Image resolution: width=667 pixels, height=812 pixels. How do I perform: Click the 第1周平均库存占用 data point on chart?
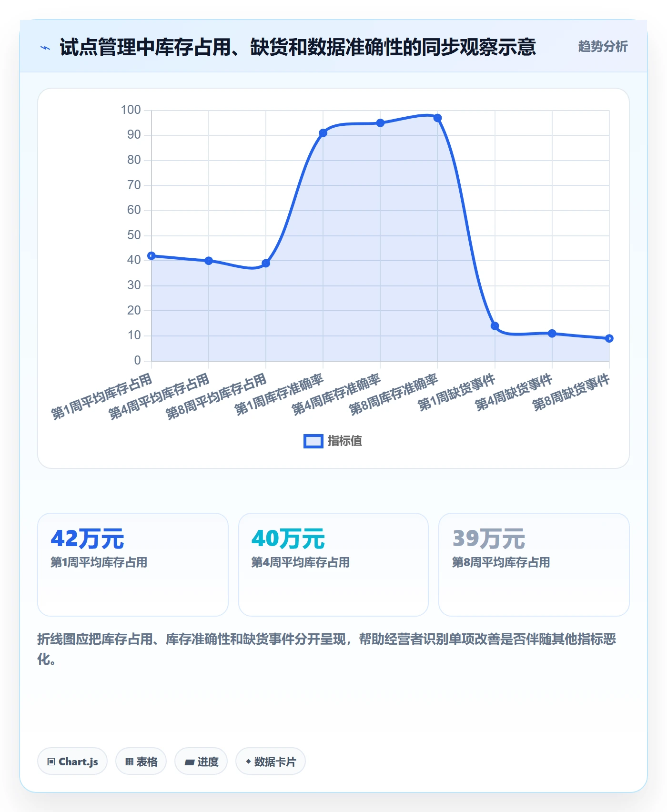coord(152,256)
